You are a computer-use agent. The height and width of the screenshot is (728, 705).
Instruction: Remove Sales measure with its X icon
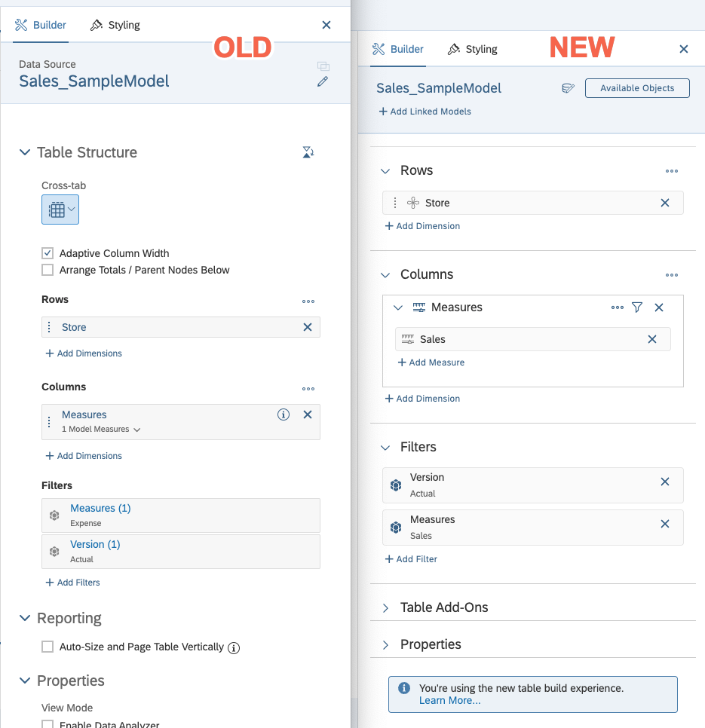[652, 339]
